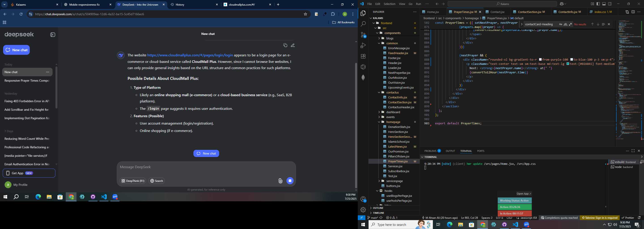Expand the dashboard folder
Image resolution: width=644 pixels, height=229 pixels.
(379, 112)
